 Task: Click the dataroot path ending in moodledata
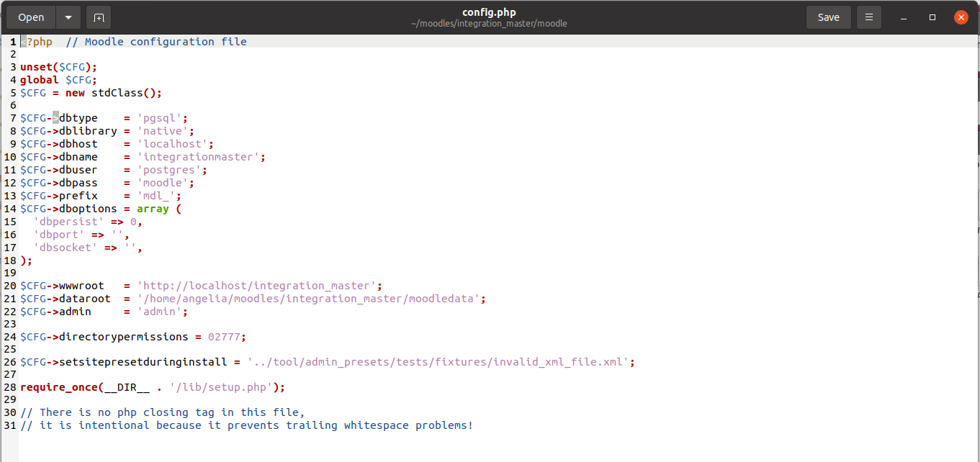(x=308, y=299)
